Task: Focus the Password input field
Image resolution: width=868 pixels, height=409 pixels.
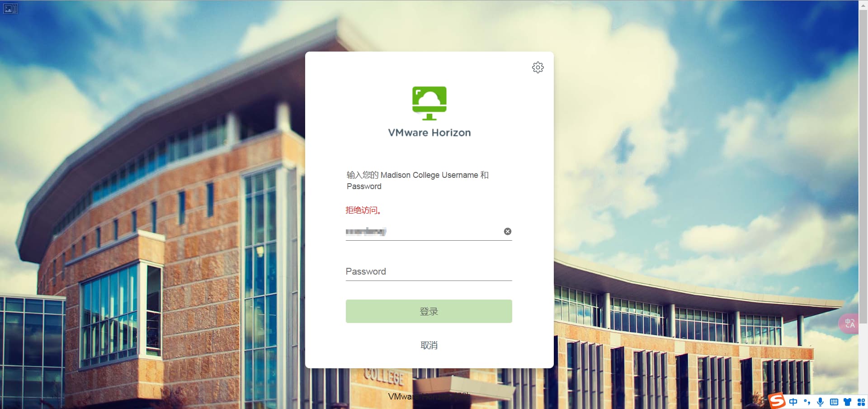Action: coord(429,271)
